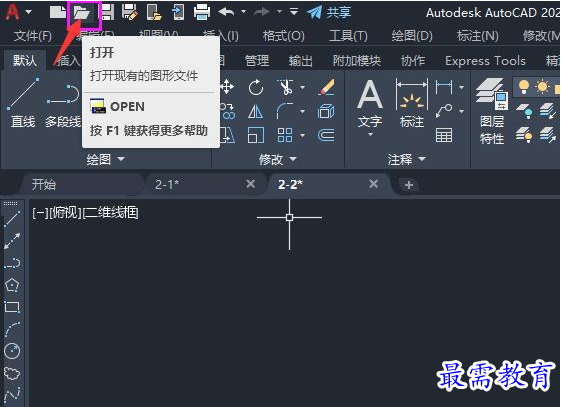561x407 pixels.
Task: Select the Fillet tool icon
Action: pyautogui.click(x=285, y=111)
